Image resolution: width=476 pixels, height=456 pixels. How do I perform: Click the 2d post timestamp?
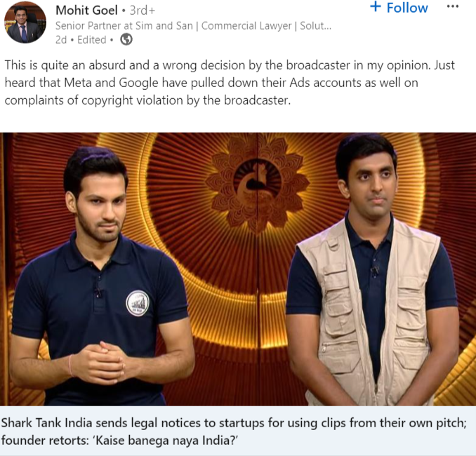click(x=61, y=40)
